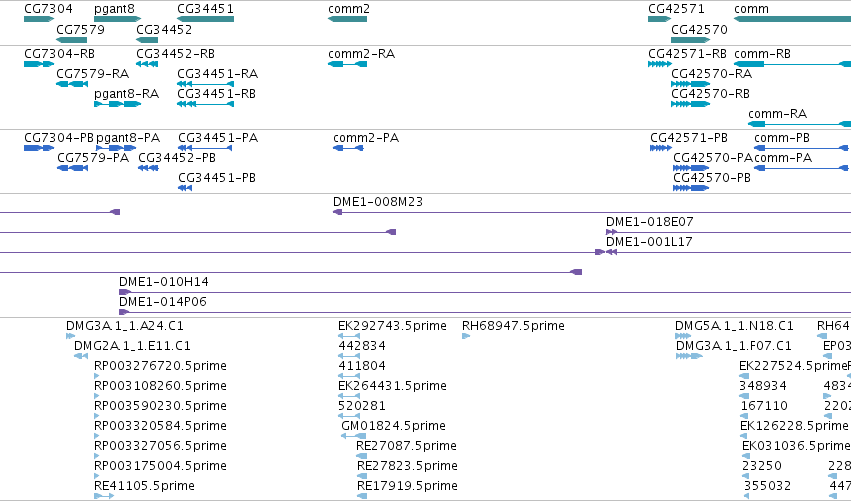Viewport: 851px width, 501px height.
Task: Click the comm-RB transcript
Action: point(792,64)
